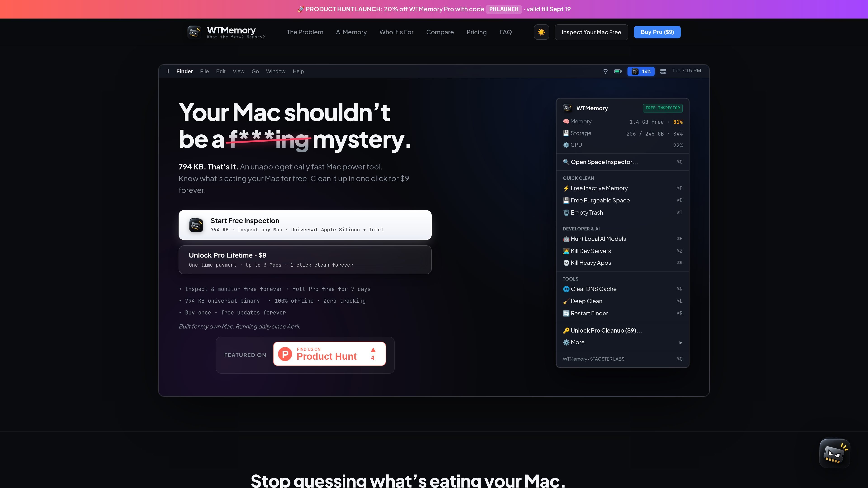Open the WTMemory 14% menu bar item

641,71
